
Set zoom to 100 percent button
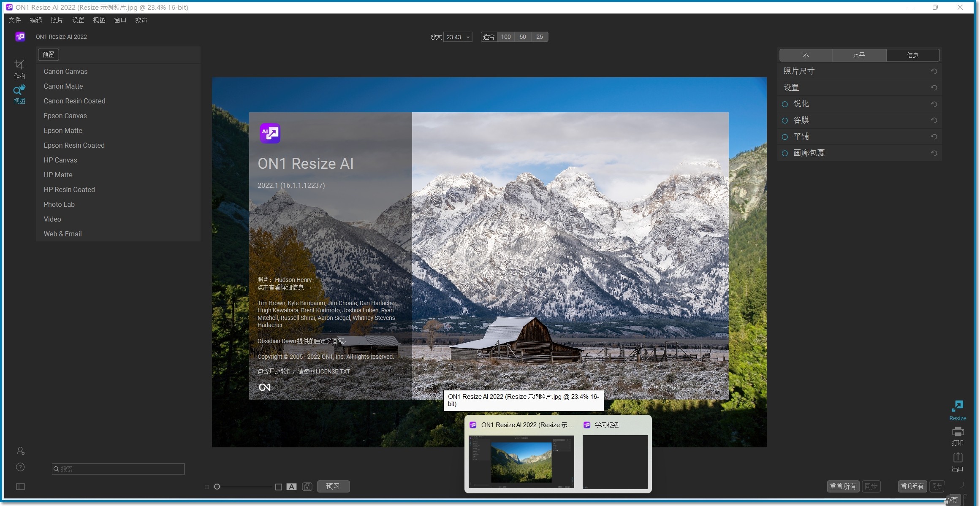(506, 37)
